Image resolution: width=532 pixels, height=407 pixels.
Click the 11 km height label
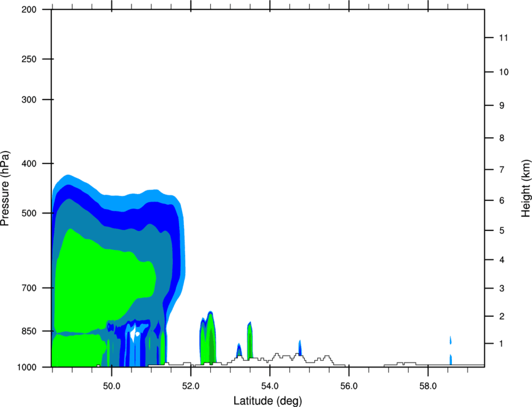(504, 38)
